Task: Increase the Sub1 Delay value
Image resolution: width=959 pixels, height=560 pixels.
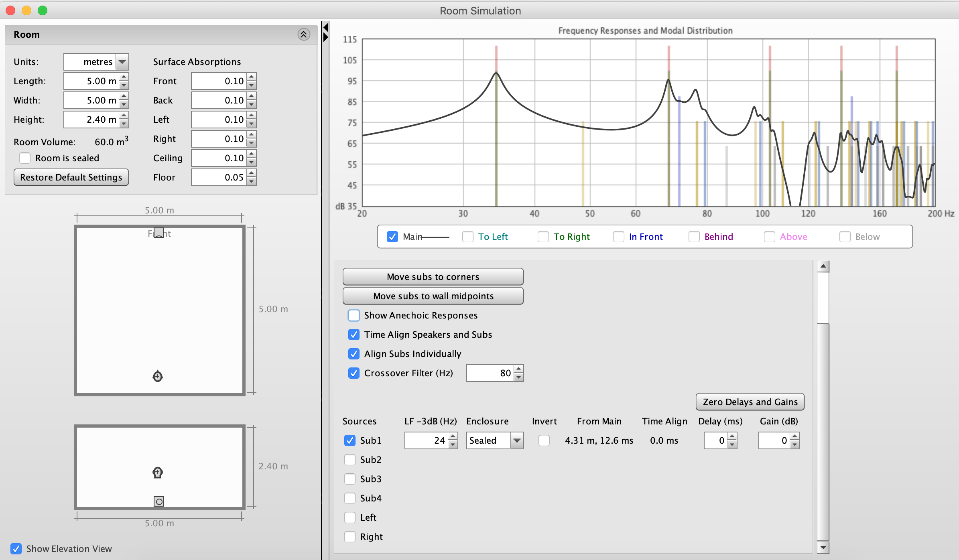Action: tap(732, 436)
